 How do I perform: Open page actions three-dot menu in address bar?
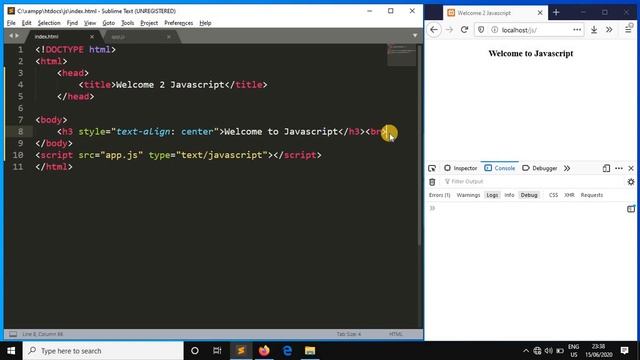click(x=577, y=30)
